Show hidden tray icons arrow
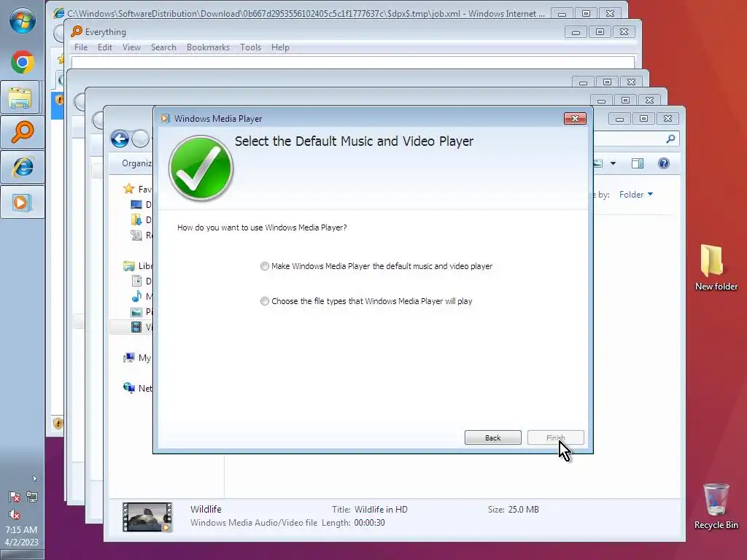 (34, 478)
